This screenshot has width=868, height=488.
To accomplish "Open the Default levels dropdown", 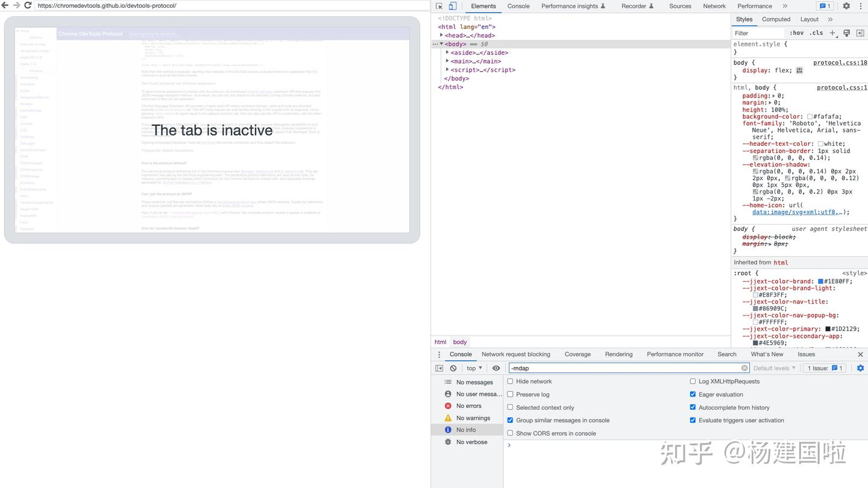I will pos(775,368).
